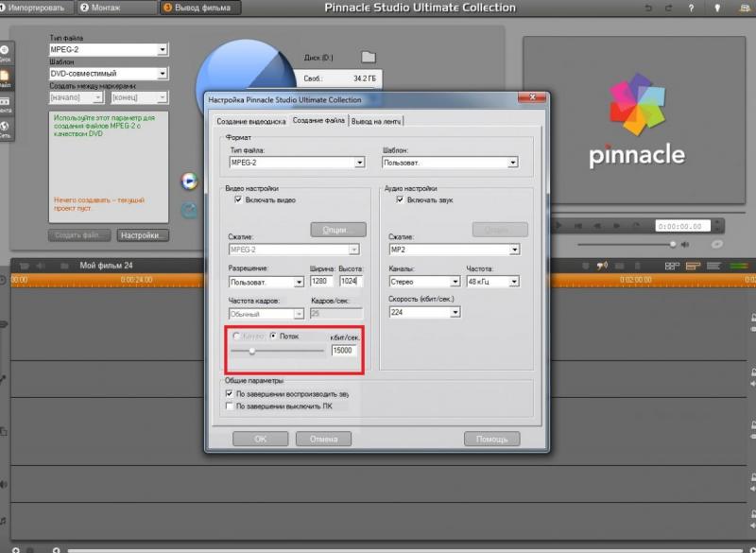Click go-to-start button in preview player
This screenshot has height=553, width=756.
pyautogui.click(x=578, y=226)
